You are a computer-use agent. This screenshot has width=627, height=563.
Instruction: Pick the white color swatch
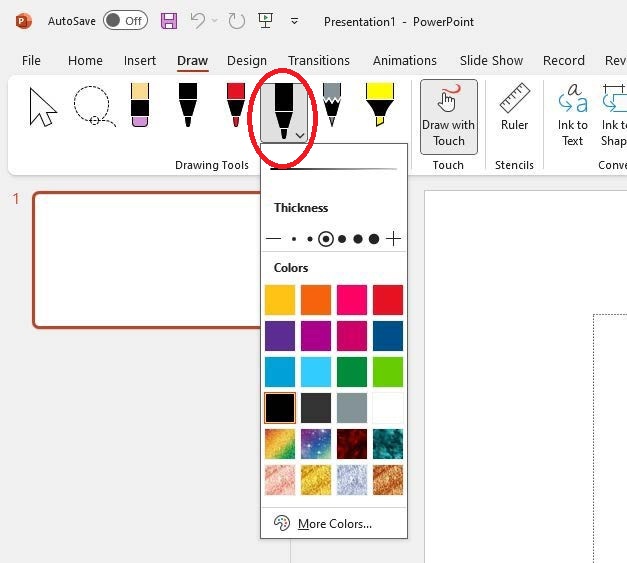388,408
